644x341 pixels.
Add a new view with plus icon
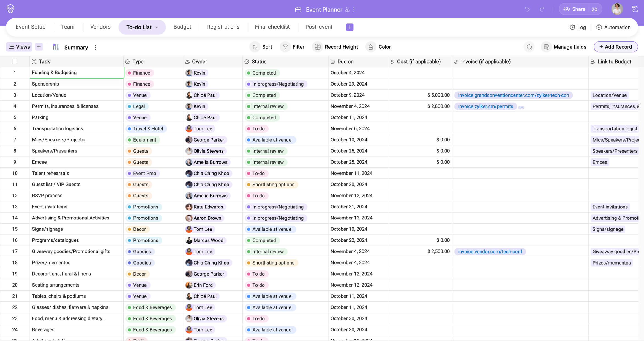[x=39, y=47]
